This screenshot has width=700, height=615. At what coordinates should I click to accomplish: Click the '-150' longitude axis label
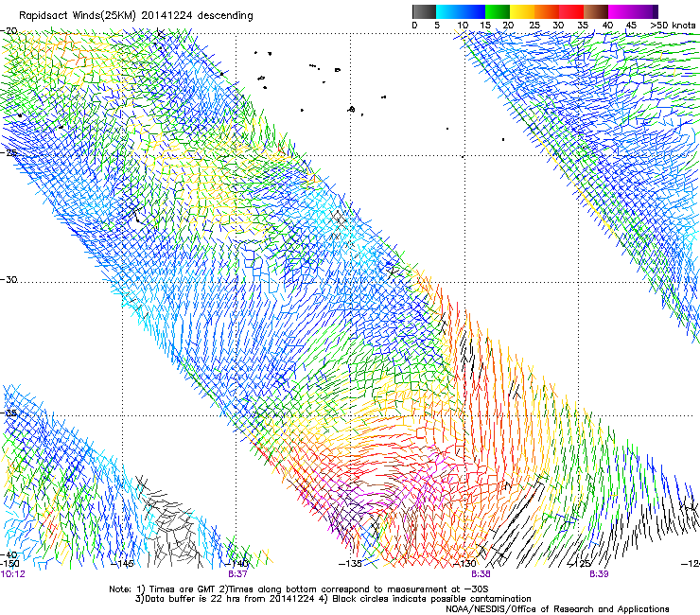(9, 564)
